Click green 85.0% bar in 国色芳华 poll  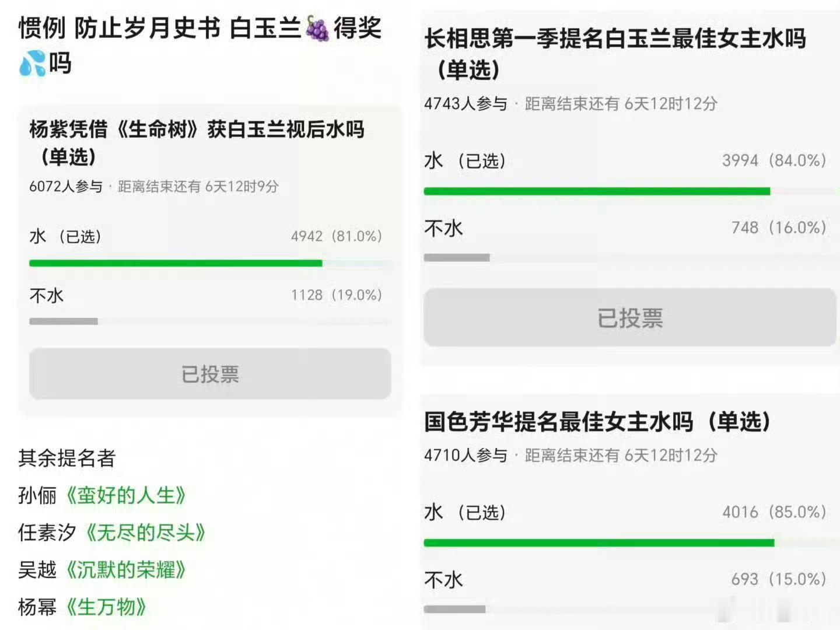click(x=599, y=543)
